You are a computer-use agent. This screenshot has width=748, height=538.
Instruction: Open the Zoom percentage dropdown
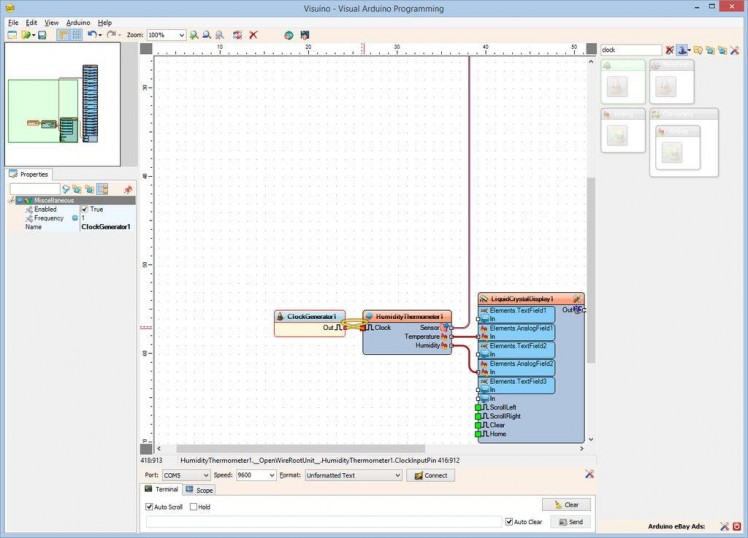(180, 35)
